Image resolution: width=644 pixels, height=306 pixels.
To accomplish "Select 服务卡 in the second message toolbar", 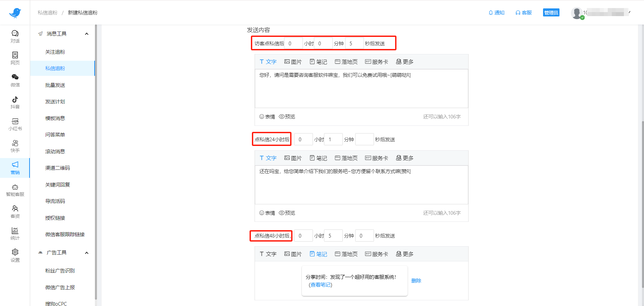I will pyautogui.click(x=376, y=158).
